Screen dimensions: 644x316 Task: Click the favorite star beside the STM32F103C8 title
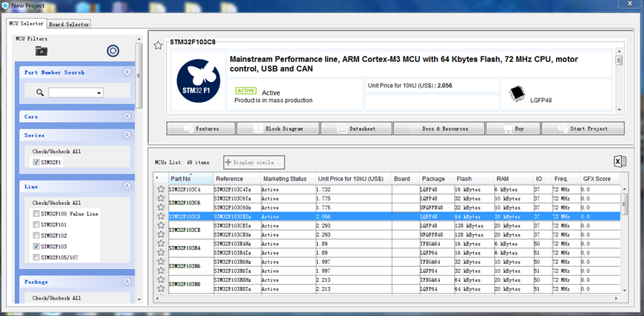158,45
